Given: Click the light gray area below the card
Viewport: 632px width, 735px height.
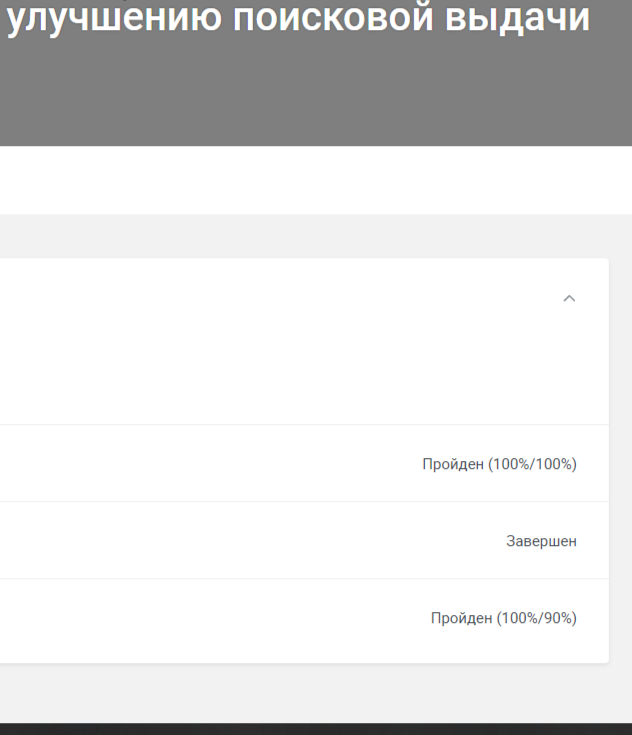Looking at the screenshot, I should click(316, 693).
